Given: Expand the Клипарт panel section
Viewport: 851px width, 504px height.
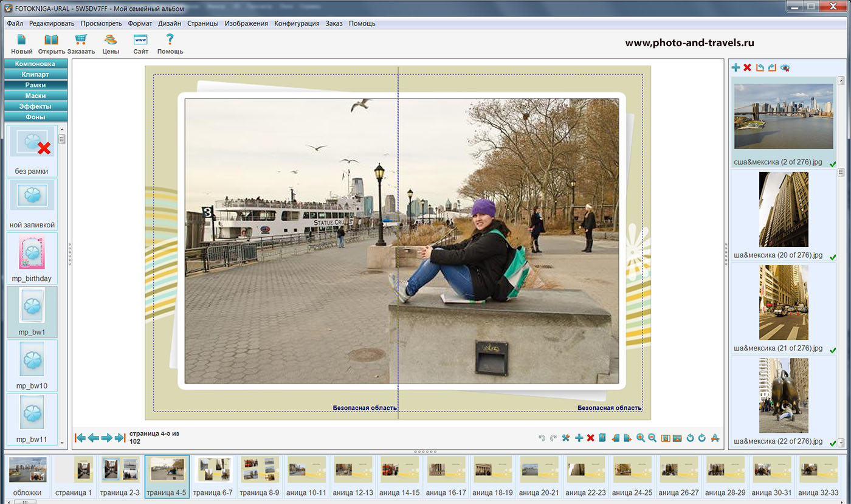Looking at the screenshot, I should pyautogui.click(x=35, y=74).
